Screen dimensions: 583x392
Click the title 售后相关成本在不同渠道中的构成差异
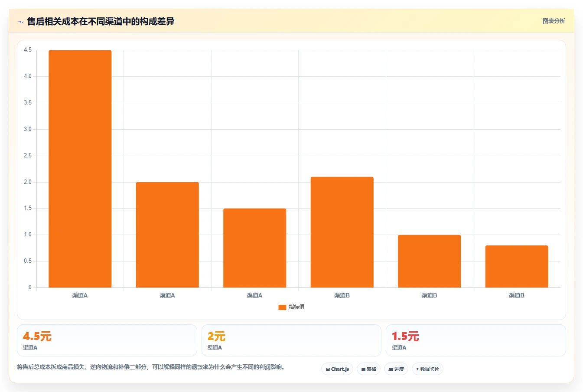[101, 21]
